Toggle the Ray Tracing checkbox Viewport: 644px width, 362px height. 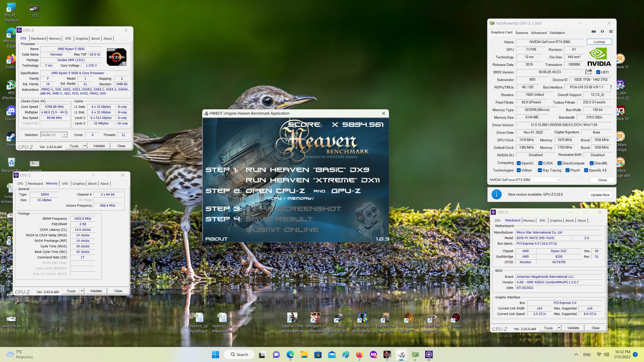tap(540, 170)
